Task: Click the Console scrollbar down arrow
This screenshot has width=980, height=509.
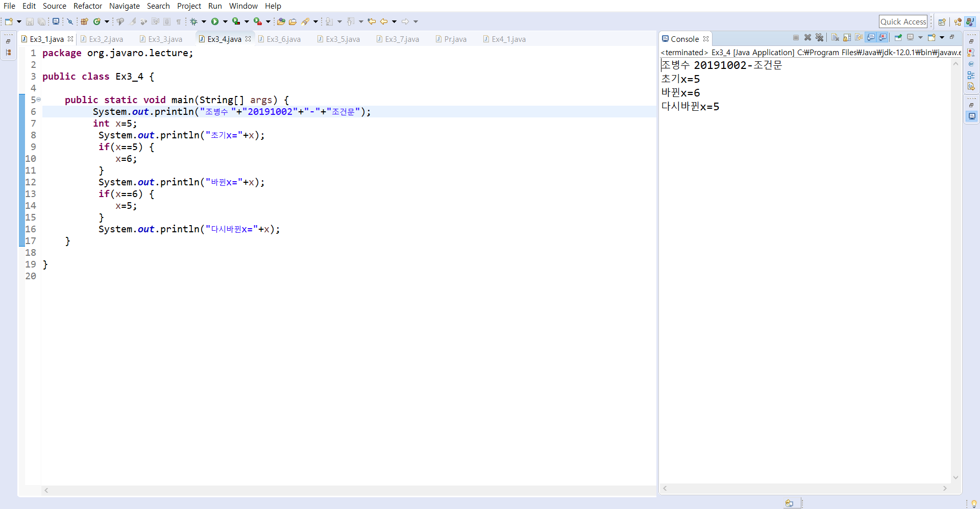Action: 956,478
